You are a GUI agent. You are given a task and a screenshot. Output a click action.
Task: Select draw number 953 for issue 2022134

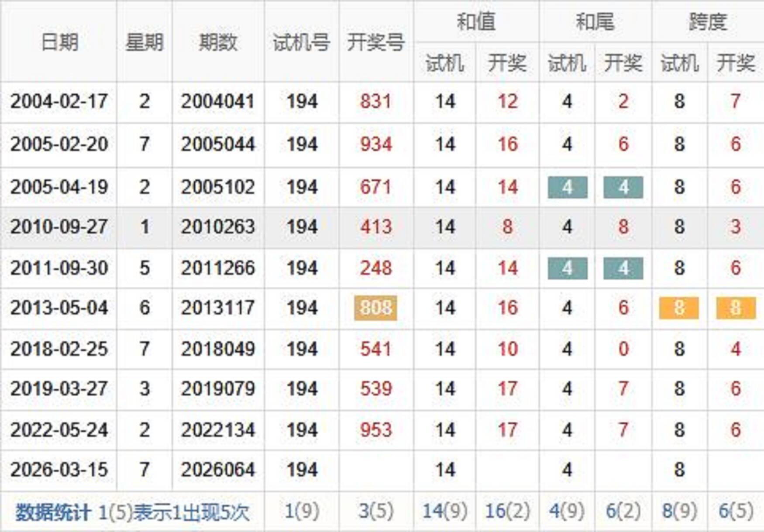click(375, 430)
